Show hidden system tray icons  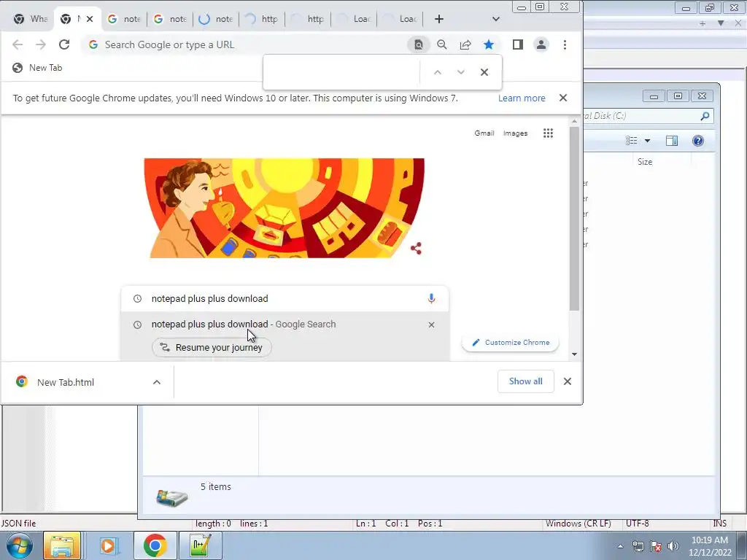pos(620,546)
